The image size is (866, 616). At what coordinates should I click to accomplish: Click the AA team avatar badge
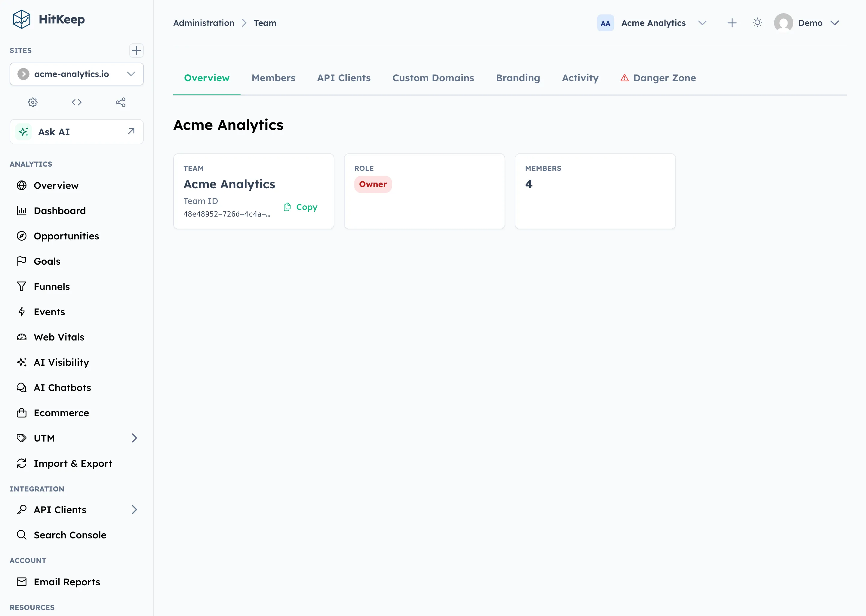[605, 23]
